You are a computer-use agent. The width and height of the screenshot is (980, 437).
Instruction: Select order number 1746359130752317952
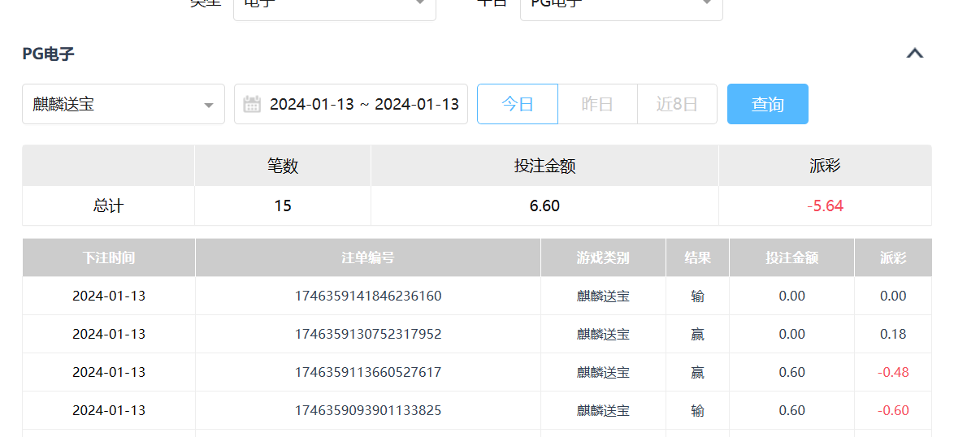click(x=368, y=334)
